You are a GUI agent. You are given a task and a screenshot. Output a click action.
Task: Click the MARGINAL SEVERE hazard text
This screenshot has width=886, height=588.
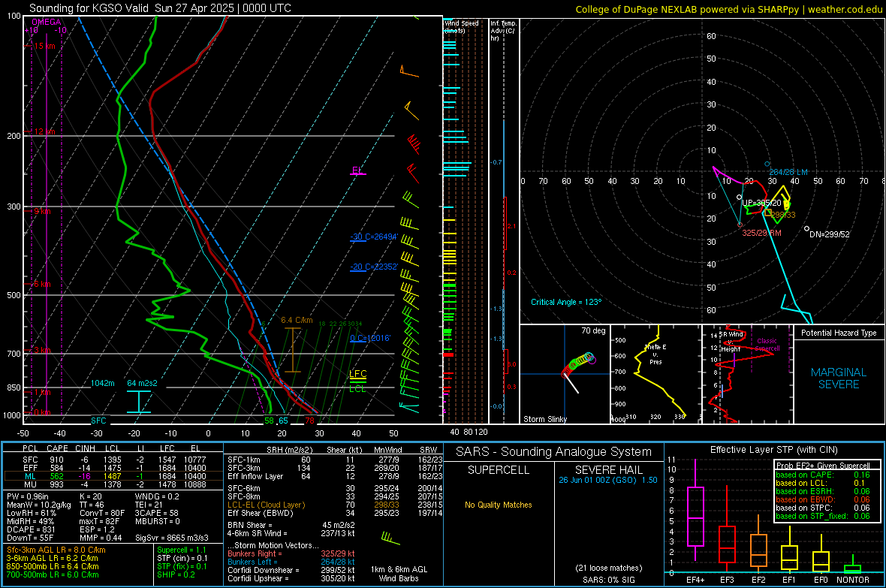tap(839, 378)
